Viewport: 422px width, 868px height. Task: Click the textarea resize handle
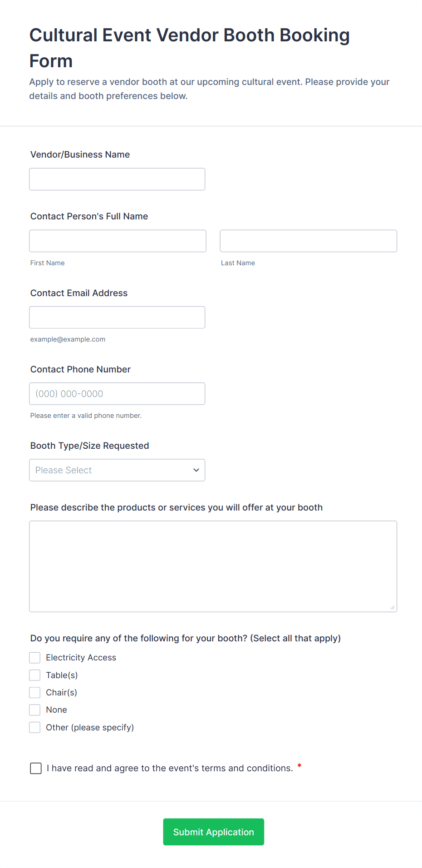point(393,607)
